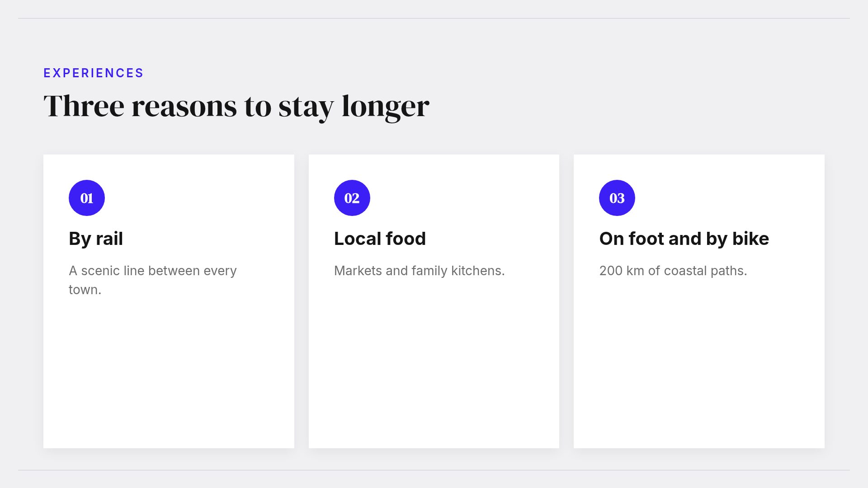Click the word bike in third heading

coord(750,239)
